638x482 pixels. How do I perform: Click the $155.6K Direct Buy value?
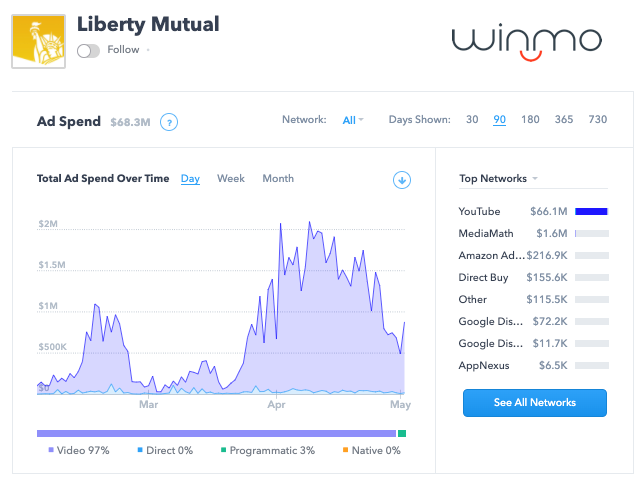point(547,277)
